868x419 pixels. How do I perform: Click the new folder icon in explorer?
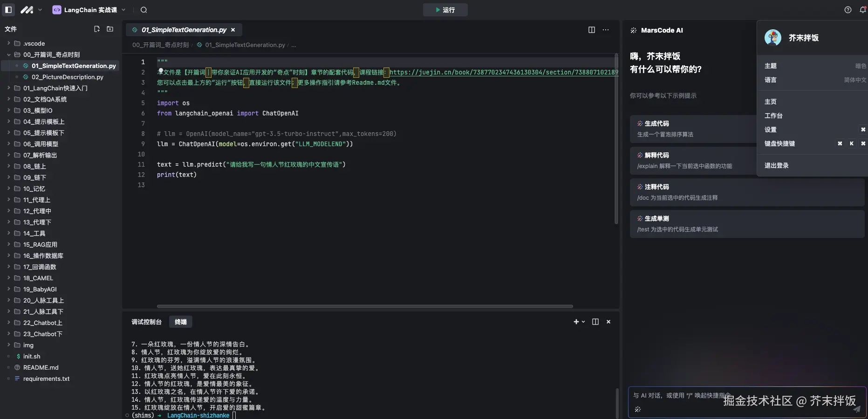[x=110, y=29]
